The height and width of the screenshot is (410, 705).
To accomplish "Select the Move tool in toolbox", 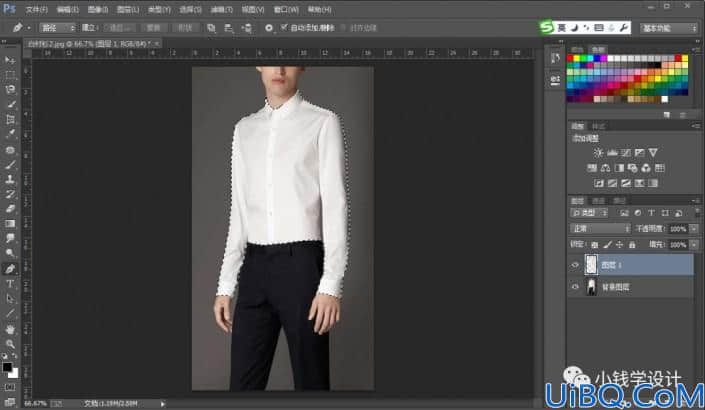I will click(x=10, y=60).
